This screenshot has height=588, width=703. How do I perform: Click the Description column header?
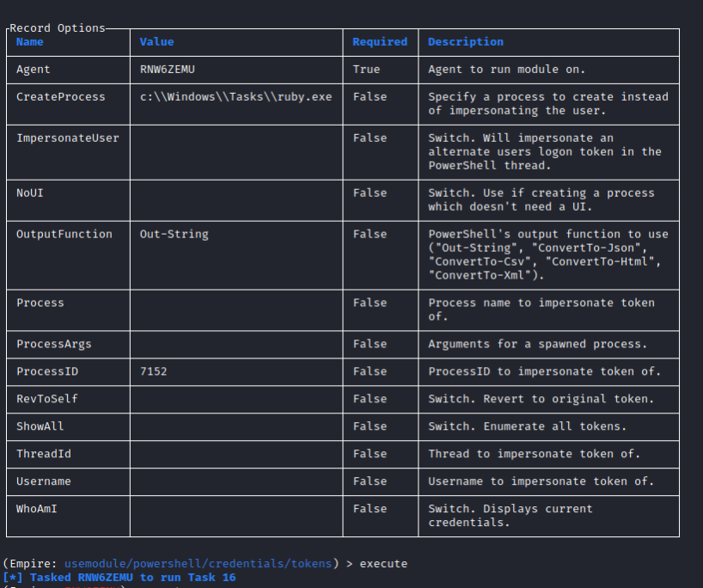click(x=466, y=42)
